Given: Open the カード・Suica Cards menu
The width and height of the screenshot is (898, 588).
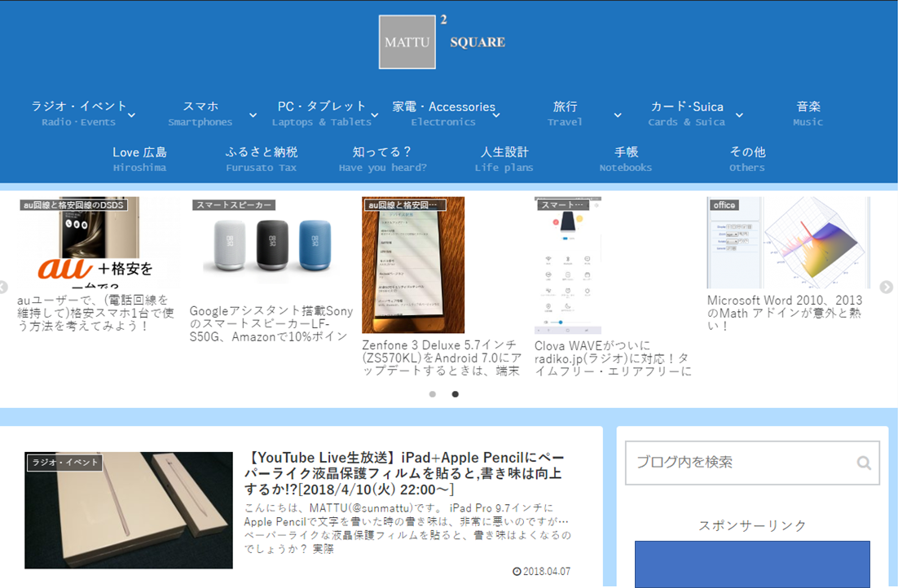Looking at the screenshot, I should coord(687,113).
